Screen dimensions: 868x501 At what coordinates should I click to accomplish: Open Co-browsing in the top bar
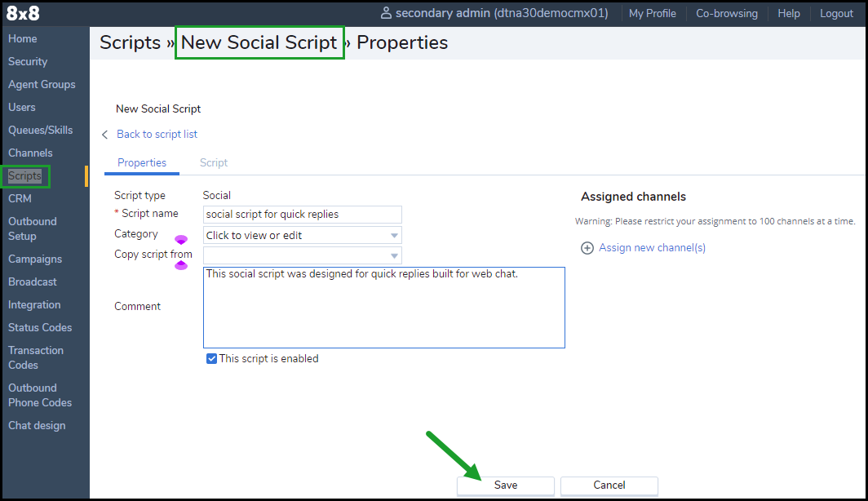coord(727,13)
